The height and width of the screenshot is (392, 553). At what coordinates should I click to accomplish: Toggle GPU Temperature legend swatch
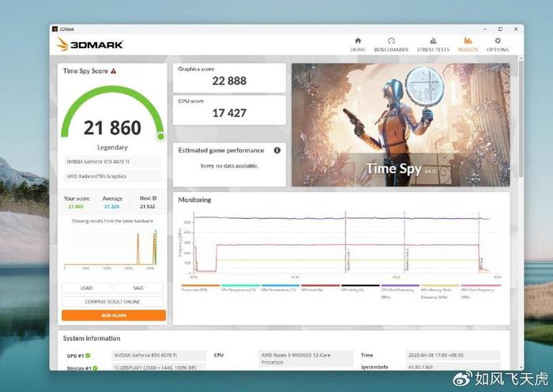click(280, 285)
